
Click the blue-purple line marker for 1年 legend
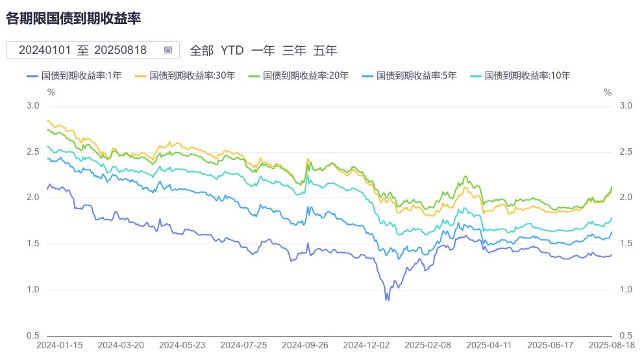[x=33, y=76]
